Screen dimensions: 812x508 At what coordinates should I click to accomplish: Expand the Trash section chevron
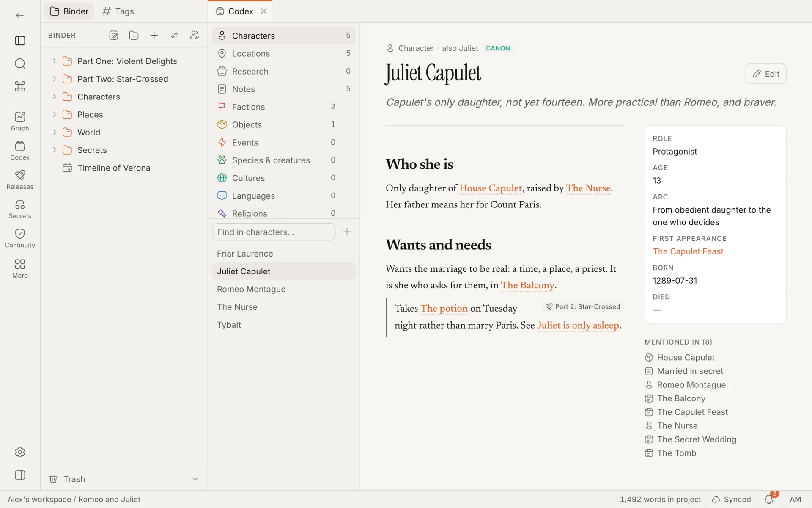pos(195,479)
